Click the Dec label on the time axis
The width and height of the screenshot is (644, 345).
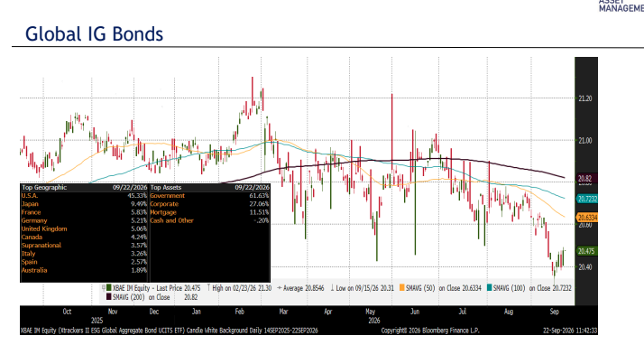tap(154, 312)
